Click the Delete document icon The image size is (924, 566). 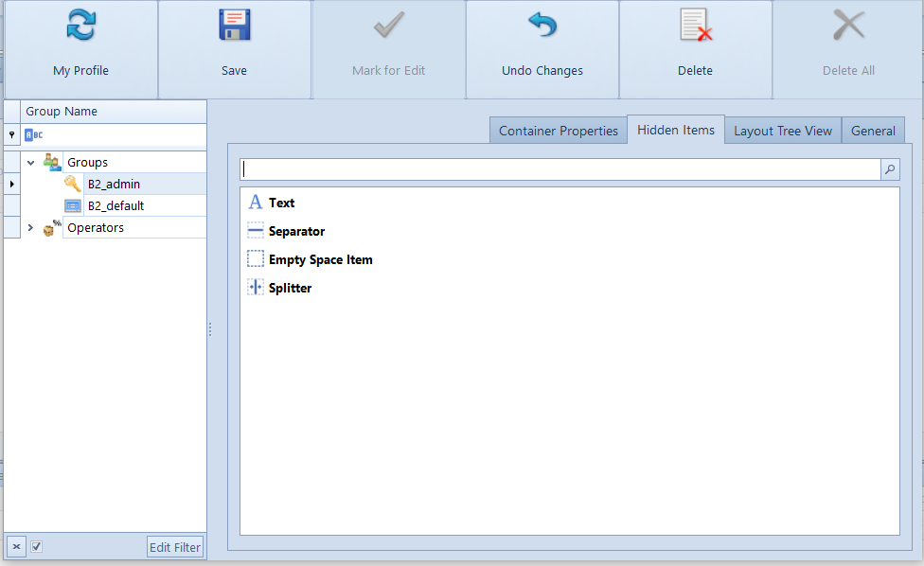pos(696,26)
